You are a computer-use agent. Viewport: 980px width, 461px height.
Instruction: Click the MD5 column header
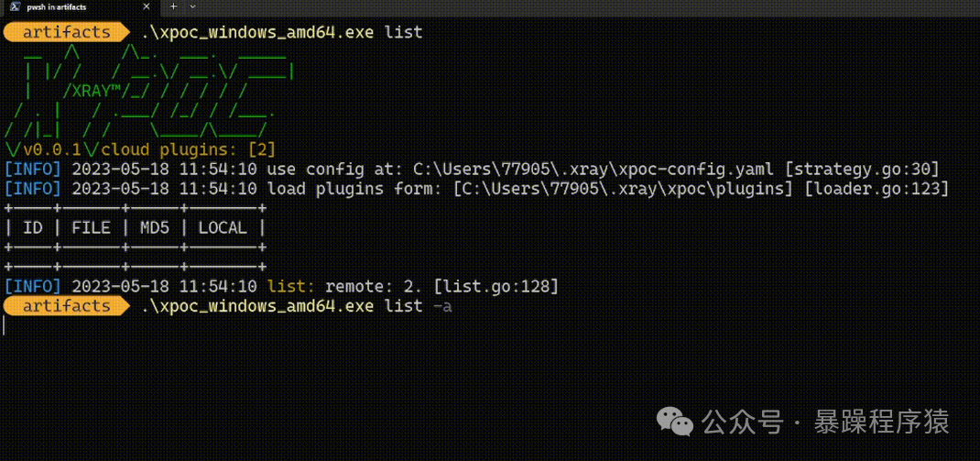[x=154, y=227]
